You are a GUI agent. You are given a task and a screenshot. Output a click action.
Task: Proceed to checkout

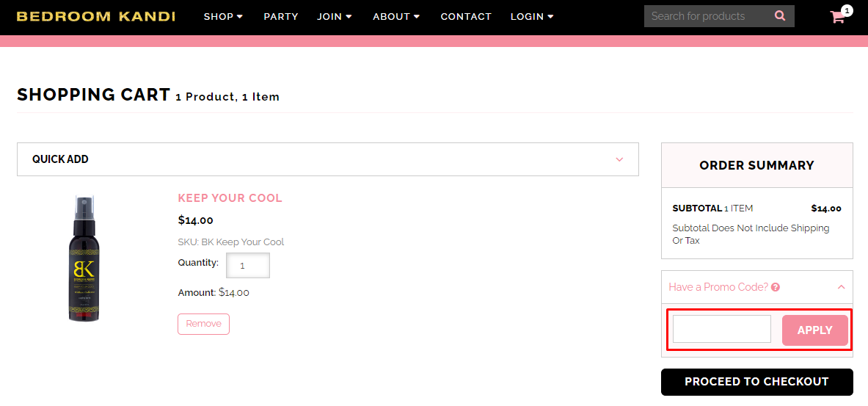point(756,382)
